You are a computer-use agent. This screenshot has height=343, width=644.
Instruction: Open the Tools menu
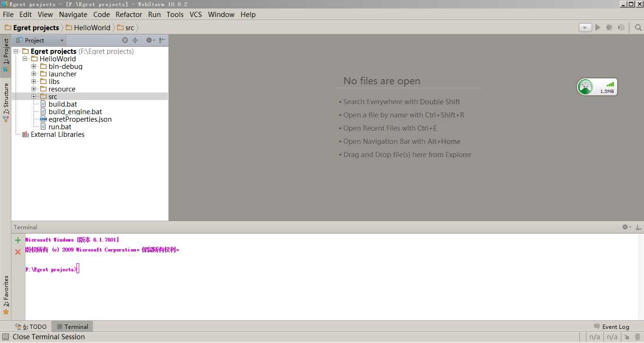coord(175,15)
